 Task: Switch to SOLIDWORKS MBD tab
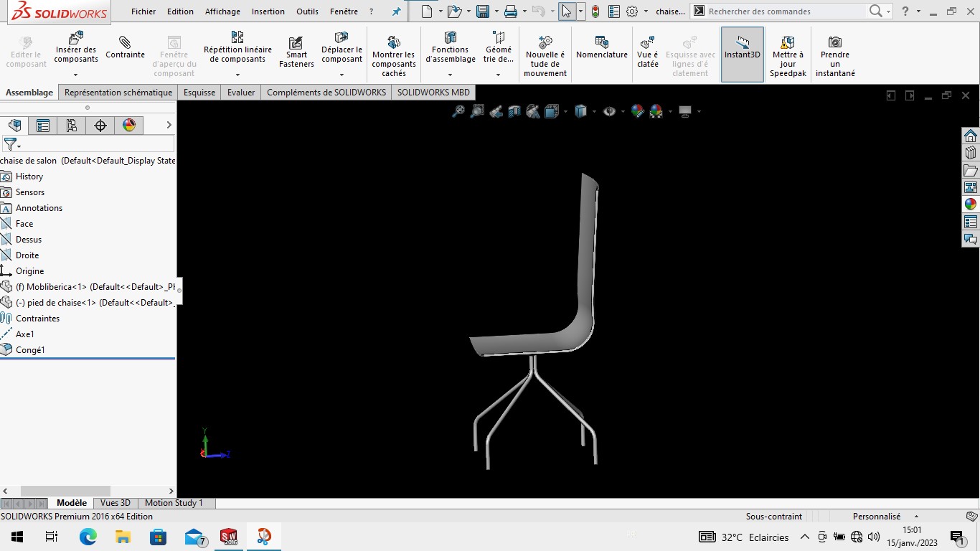tap(433, 93)
